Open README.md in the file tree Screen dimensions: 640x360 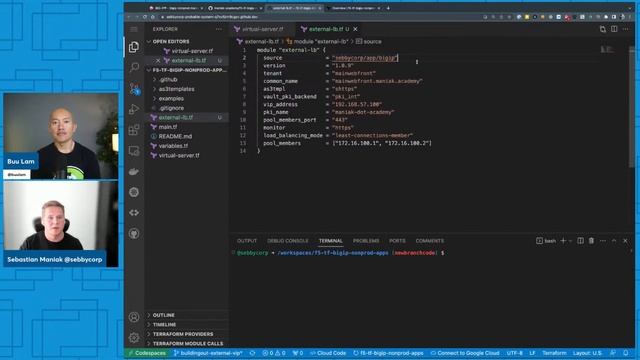[x=175, y=136]
